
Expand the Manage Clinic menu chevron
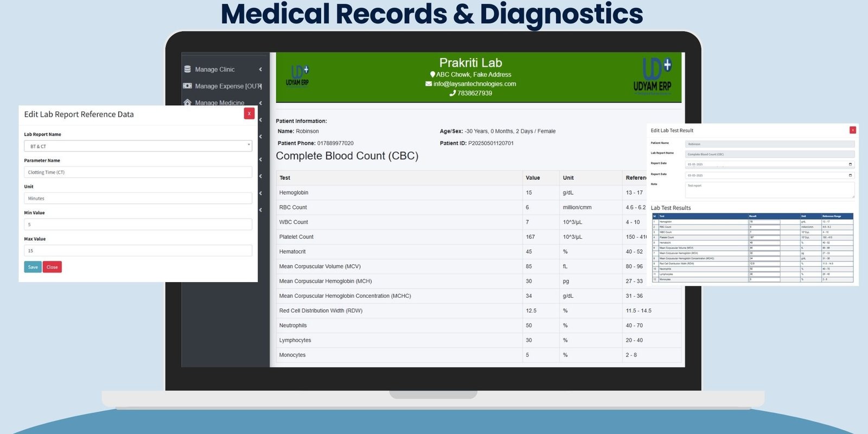260,69
